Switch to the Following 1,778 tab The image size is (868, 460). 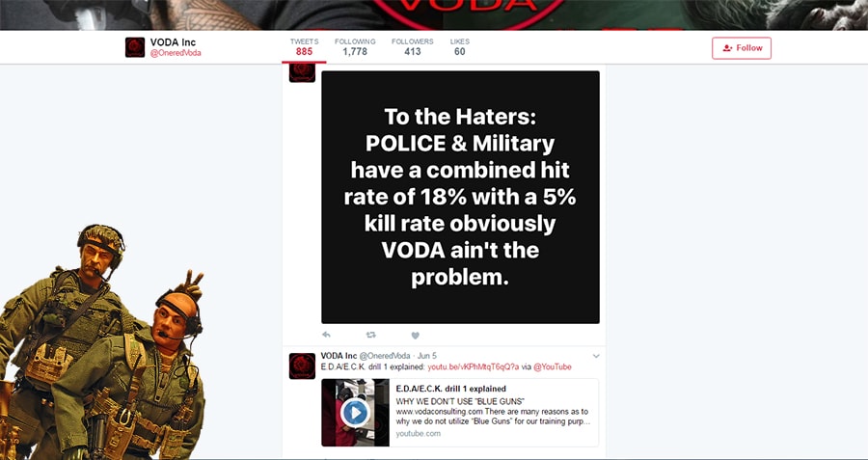click(355, 47)
